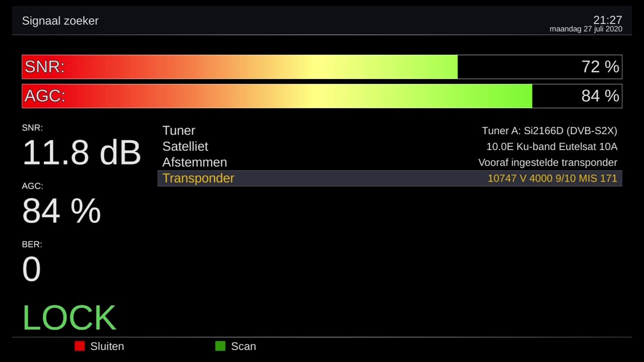Change the Tuner A: Si2166D value
The image size is (644, 362).
pyautogui.click(x=549, y=131)
